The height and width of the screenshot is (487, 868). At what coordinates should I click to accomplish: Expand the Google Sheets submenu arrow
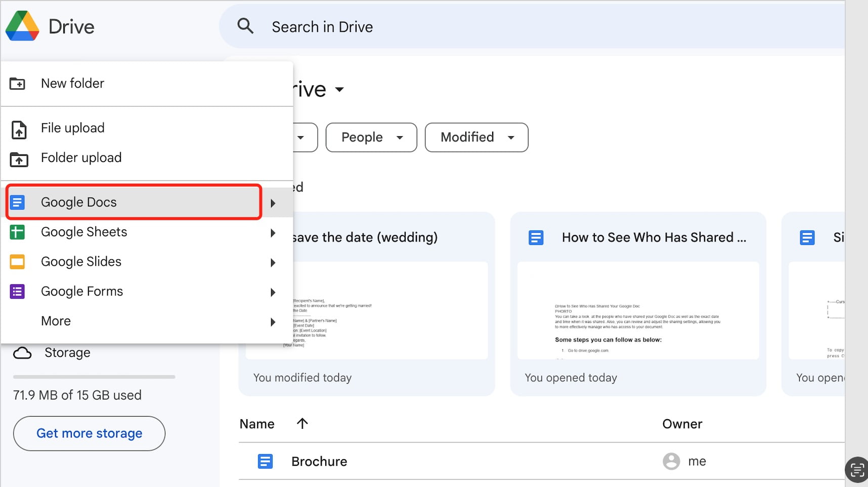pos(273,233)
